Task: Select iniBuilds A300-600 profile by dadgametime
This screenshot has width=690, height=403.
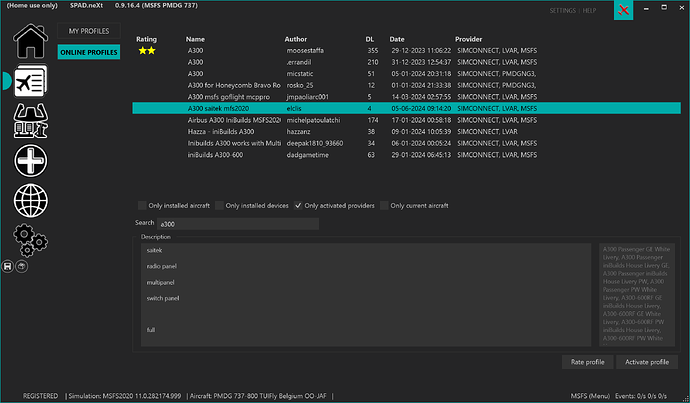Action: pos(407,155)
